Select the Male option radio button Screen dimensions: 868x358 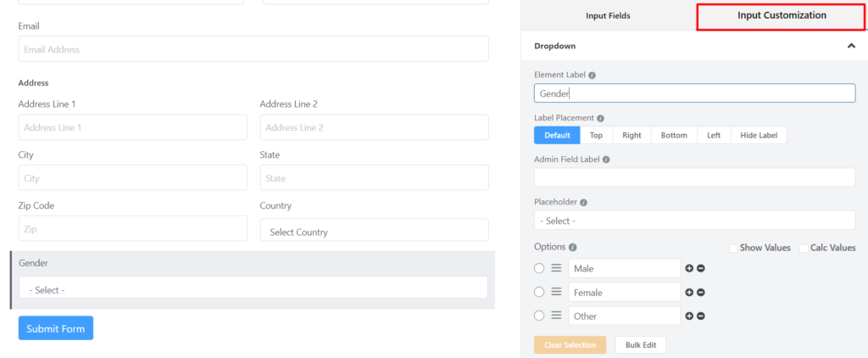point(539,269)
